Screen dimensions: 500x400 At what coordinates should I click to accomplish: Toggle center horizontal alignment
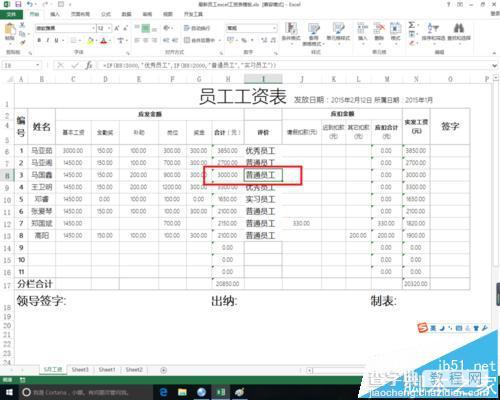[146, 40]
